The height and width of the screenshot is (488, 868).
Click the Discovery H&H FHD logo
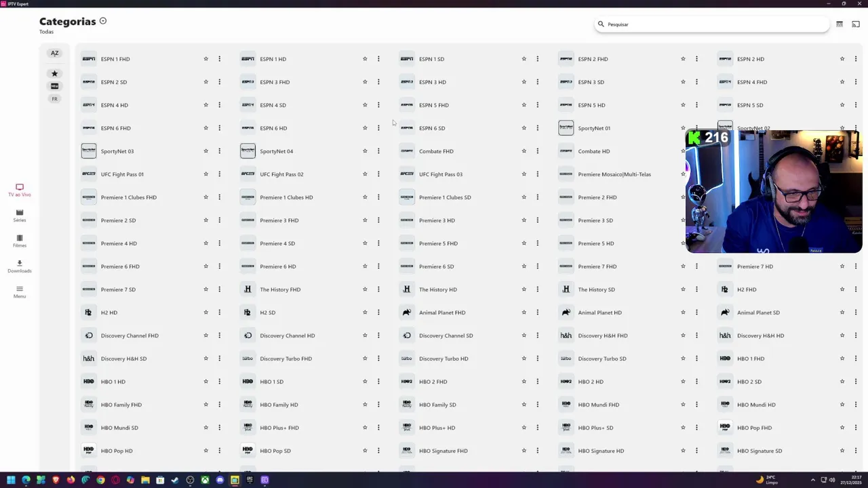(566, 335)
